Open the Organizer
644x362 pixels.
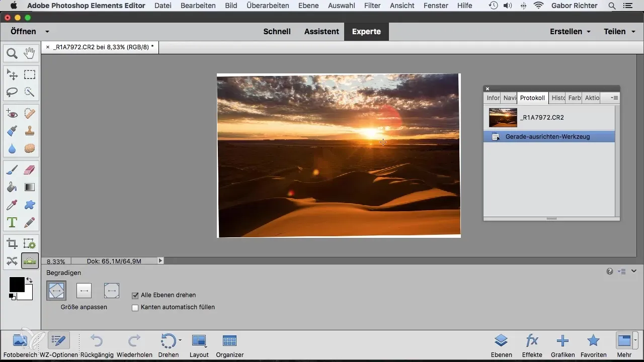pyautogui.click(x=229, y=345)
